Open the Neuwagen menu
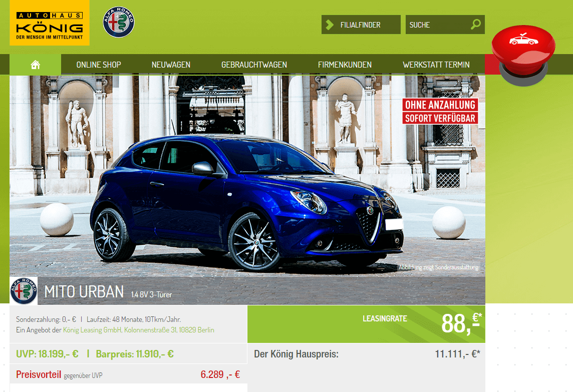This screenshot has width=573, height=392. pyautogui.click(x=171, y=65)
